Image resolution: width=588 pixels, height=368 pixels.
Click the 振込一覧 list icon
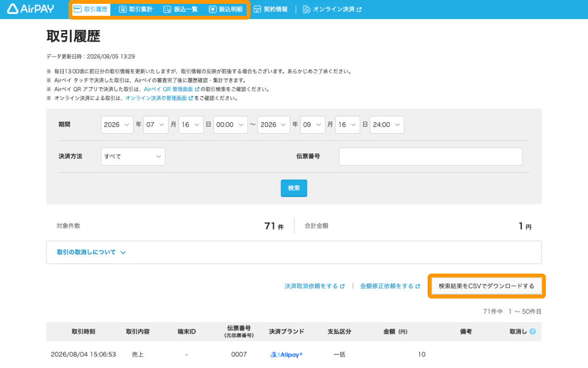click(167, 9)
